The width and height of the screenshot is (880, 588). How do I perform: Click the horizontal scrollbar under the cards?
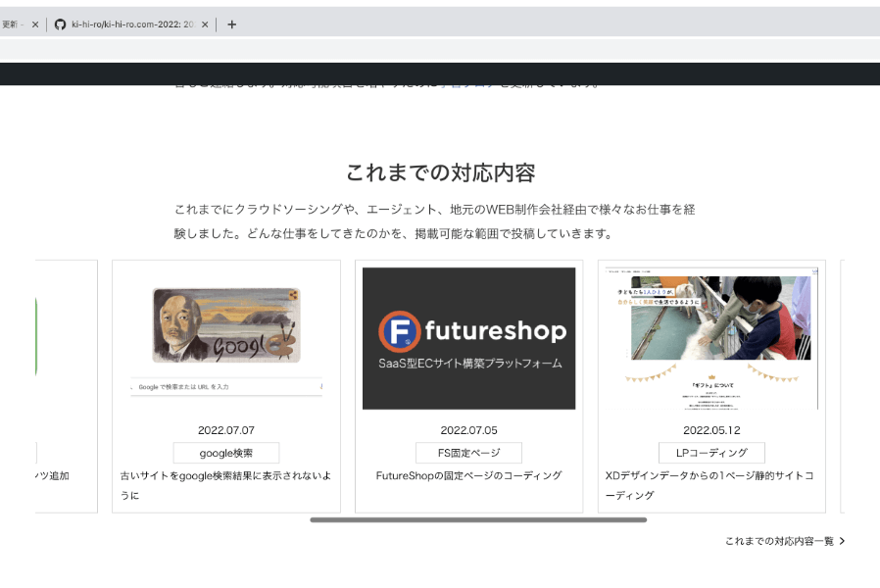click(478, 520)
